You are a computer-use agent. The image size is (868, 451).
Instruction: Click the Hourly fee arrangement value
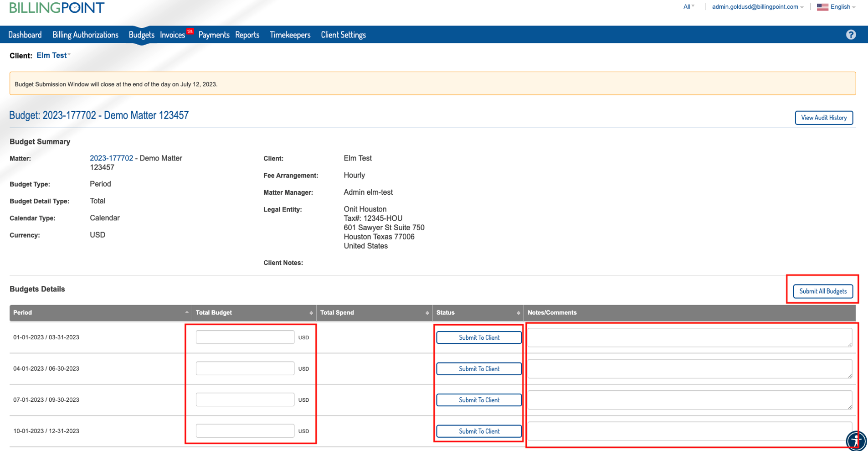tap(354, 175)
